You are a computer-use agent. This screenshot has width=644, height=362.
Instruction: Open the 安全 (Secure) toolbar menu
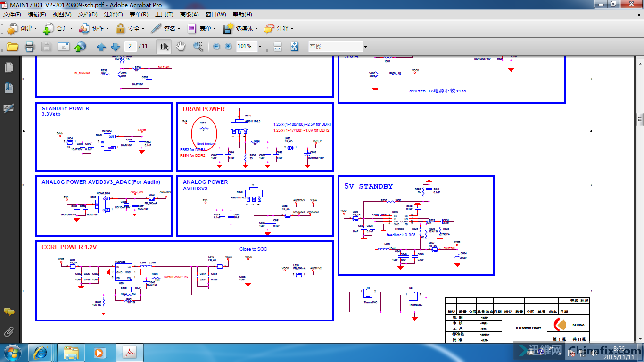tap(130, 29)
